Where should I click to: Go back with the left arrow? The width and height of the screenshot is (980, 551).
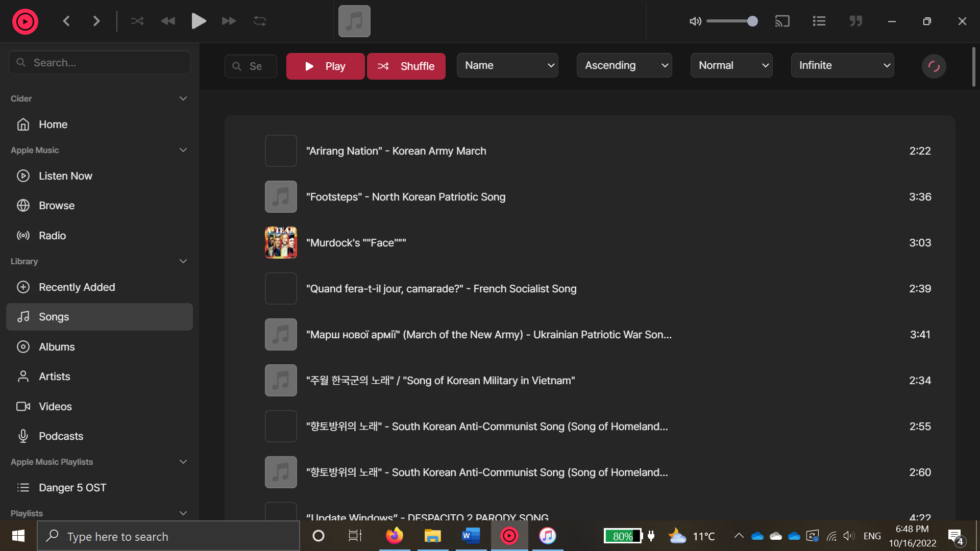pos(66,21)
